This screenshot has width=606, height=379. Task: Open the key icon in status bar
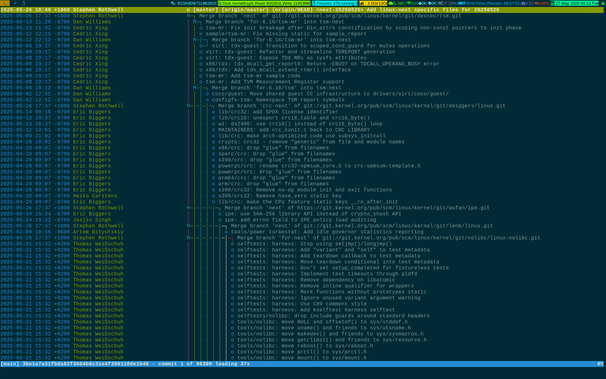click(173, 3)
